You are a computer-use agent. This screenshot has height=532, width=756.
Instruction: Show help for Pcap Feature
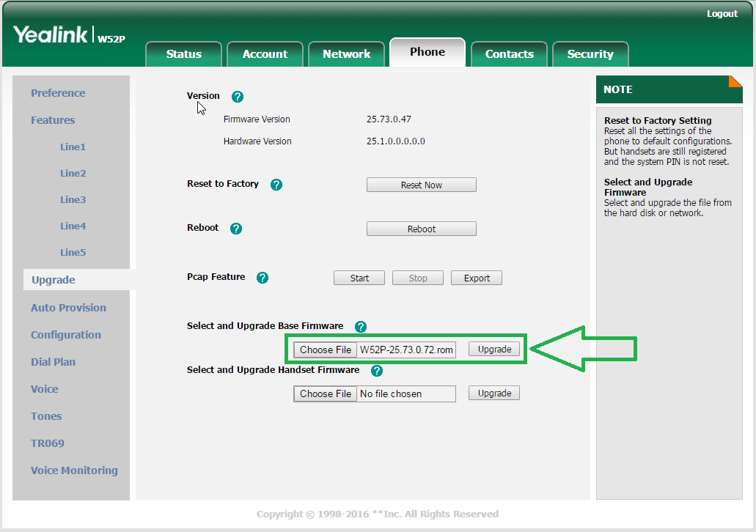click(x=263, y=278)
